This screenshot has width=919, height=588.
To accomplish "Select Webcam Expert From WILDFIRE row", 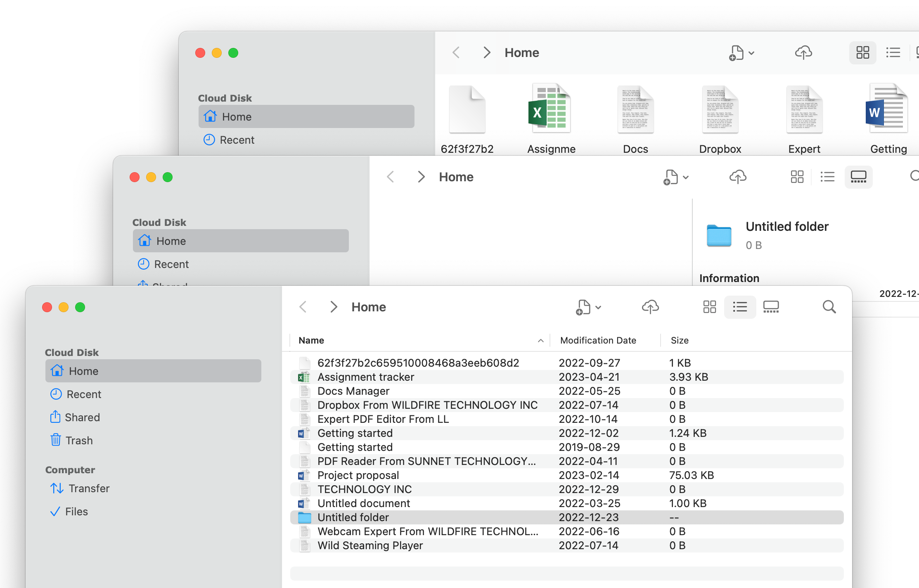I will point(567,531).
